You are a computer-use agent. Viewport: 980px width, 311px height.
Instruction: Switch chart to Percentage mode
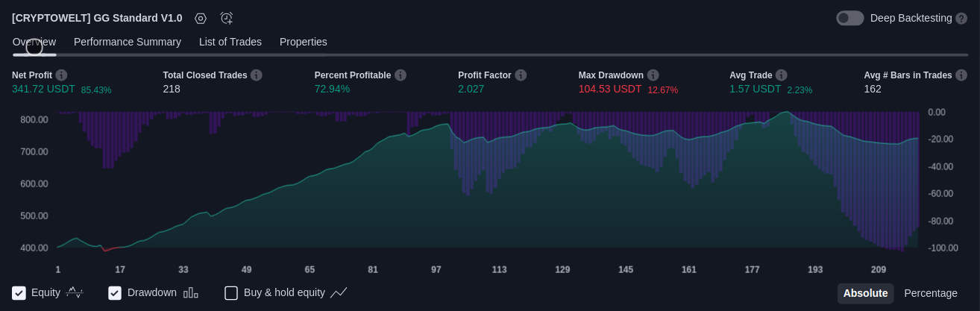pos(931,293)
